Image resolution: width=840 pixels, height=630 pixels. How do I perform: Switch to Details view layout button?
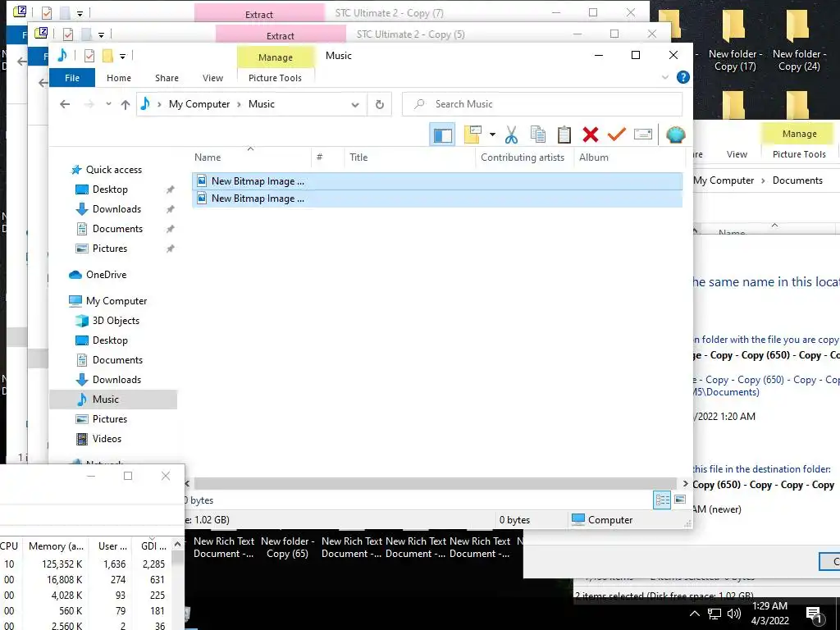pos(662,500)
